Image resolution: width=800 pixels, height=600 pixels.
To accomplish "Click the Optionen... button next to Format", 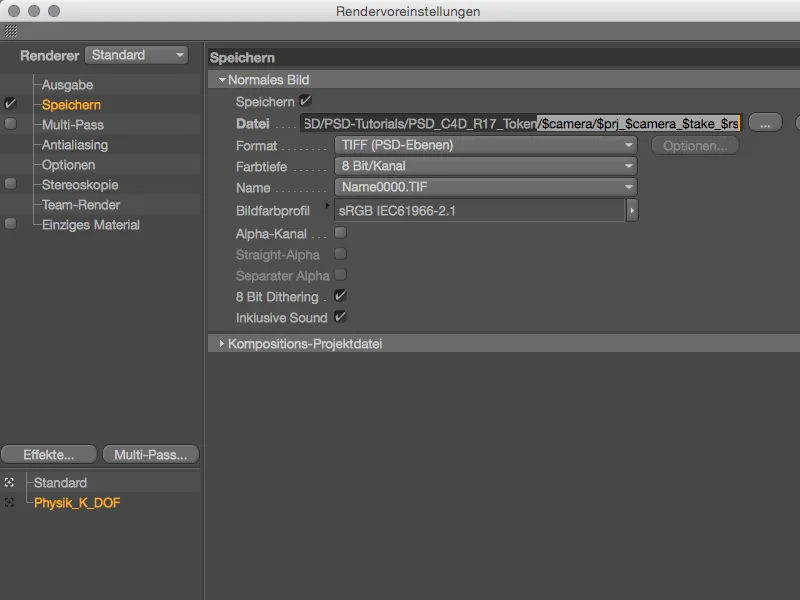I will [695, 146].
